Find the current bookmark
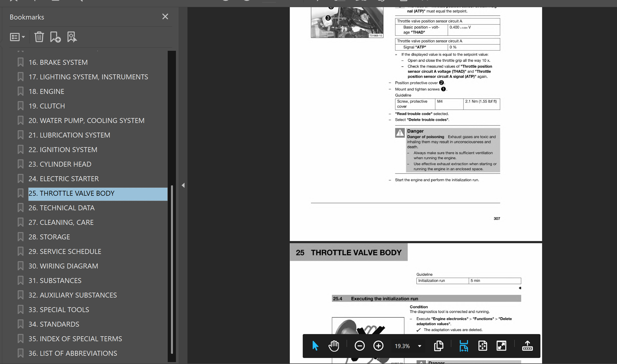The width and height of the screenshot is (617, 364). [72, 37]
